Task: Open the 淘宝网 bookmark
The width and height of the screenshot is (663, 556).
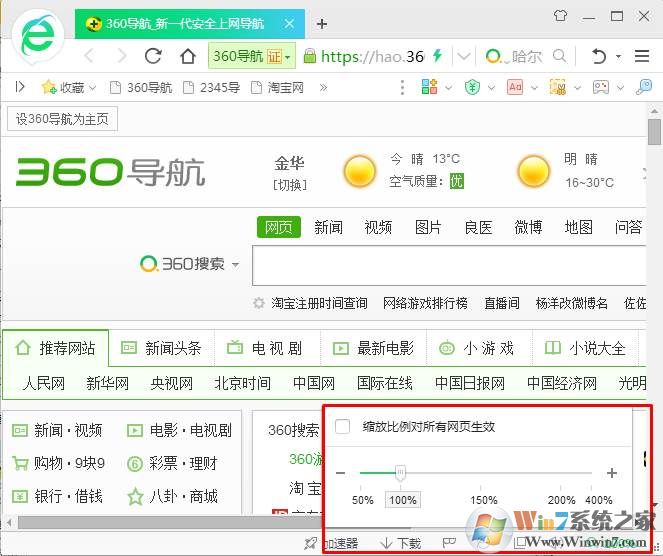Action: [277, 88]
